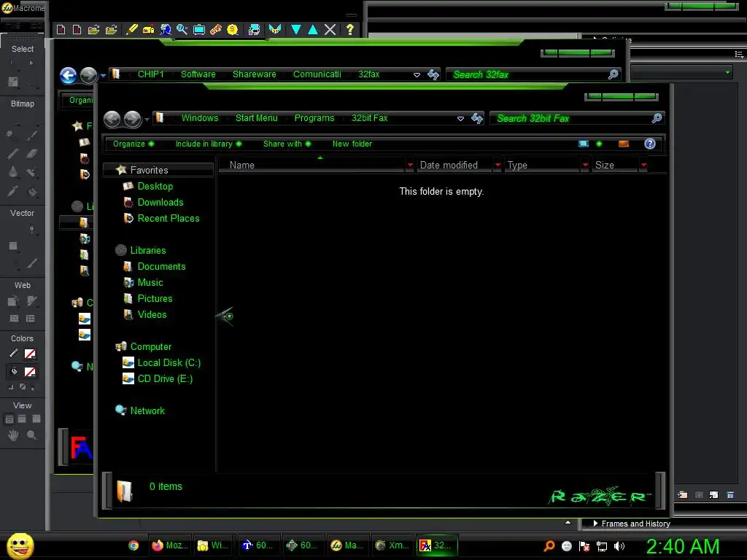Click Programs breadcrumb in address bar
The height and width of the screenshot is (560, 747).
(314, 118)
